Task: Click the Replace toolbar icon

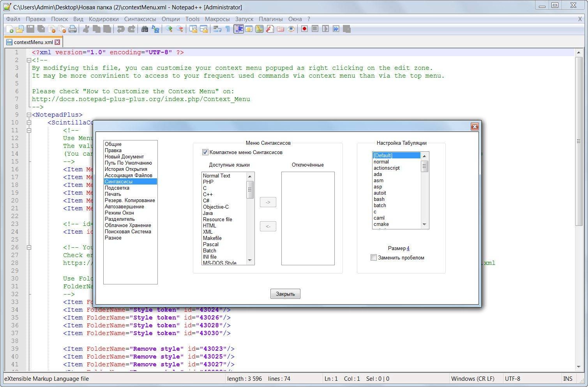Action: click(155, 29)
